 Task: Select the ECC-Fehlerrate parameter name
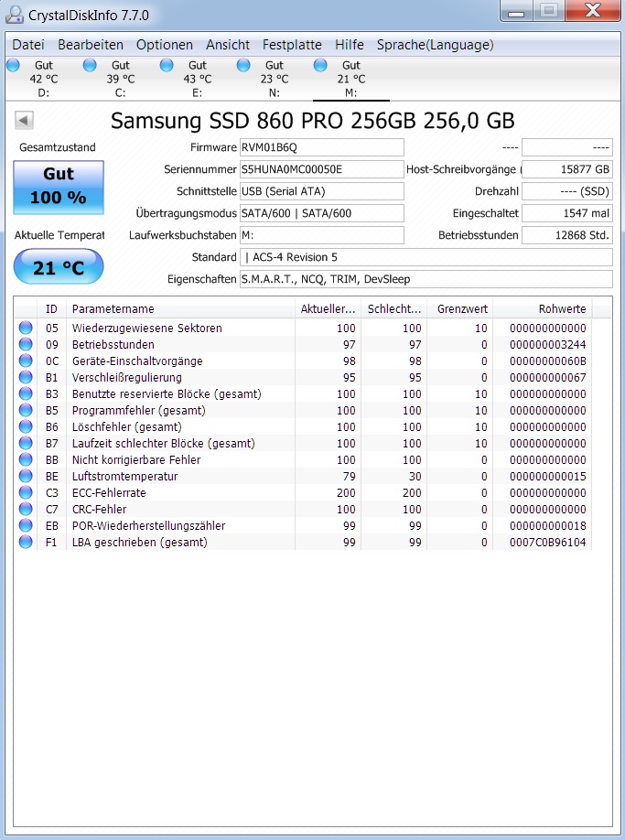coord(109,493)
